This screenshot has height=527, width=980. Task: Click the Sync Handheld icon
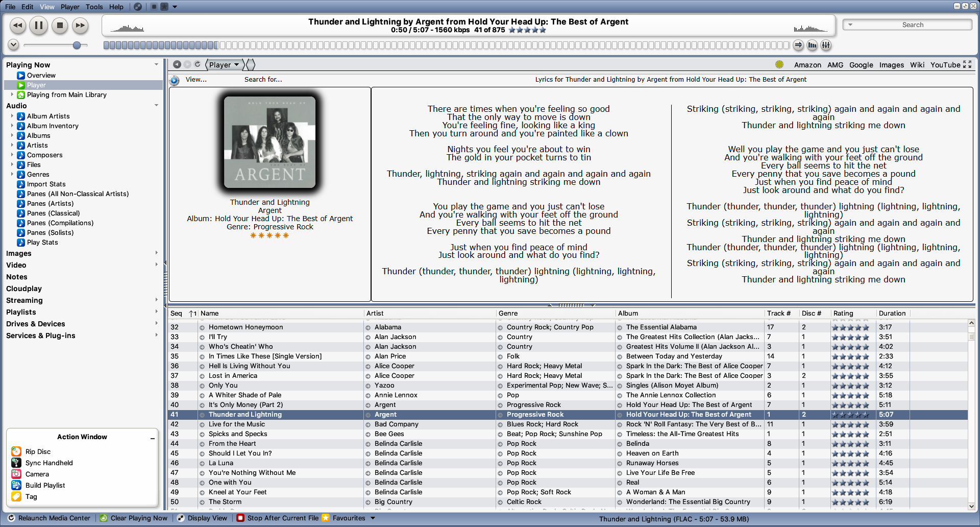tap(16, 463)
